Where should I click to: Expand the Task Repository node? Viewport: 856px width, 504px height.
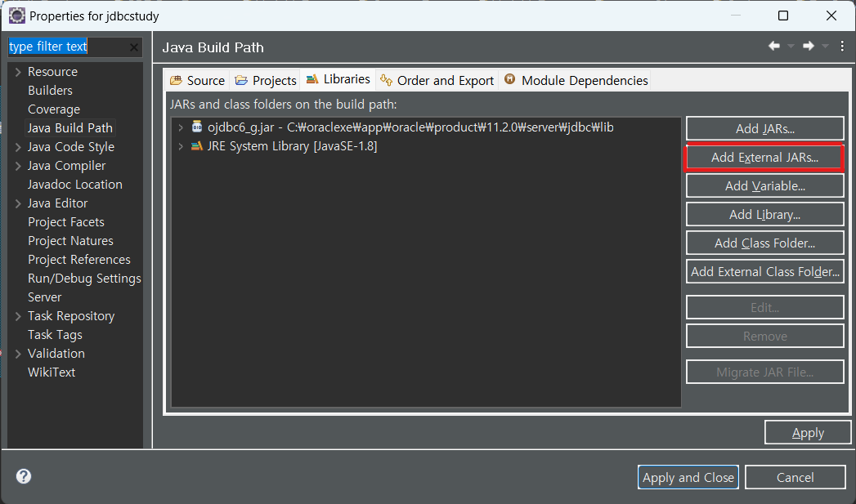tap(18, 316)
